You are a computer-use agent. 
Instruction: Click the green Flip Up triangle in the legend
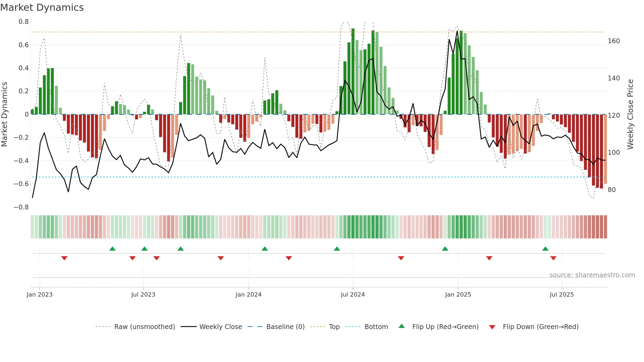point(402,326)
